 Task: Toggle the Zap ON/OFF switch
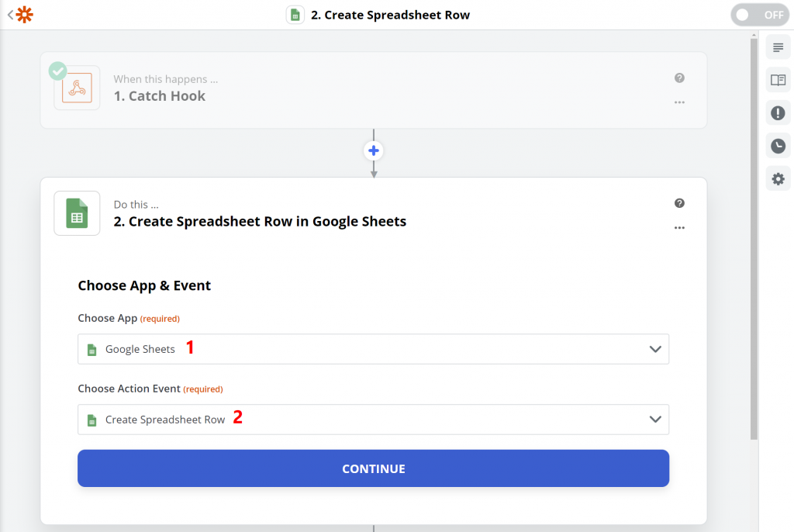click(x=758, y=15)
